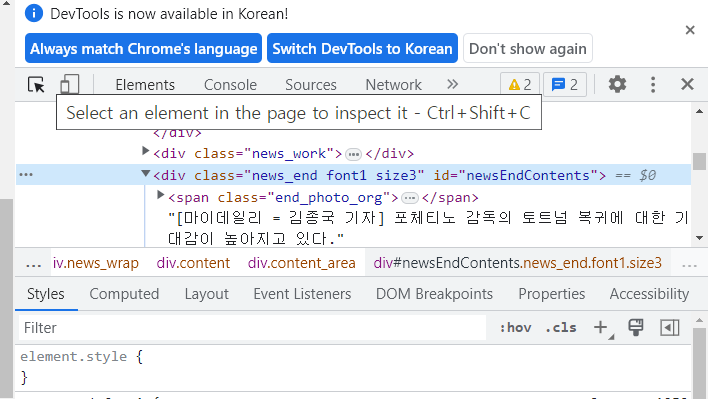This screenshot has height=399, width=708.
Task: Expand the ellipsis in news_work div
Action: click(x=353, y=155)
